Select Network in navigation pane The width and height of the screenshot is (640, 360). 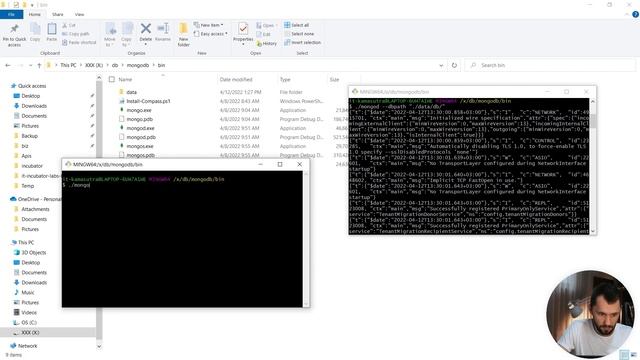pos(27,346)
